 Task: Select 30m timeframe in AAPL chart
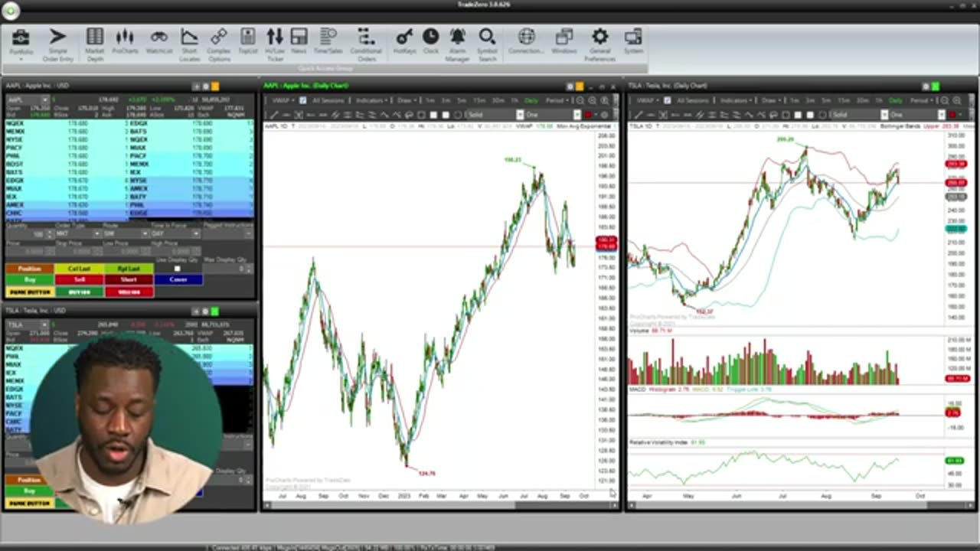(498, 100)
